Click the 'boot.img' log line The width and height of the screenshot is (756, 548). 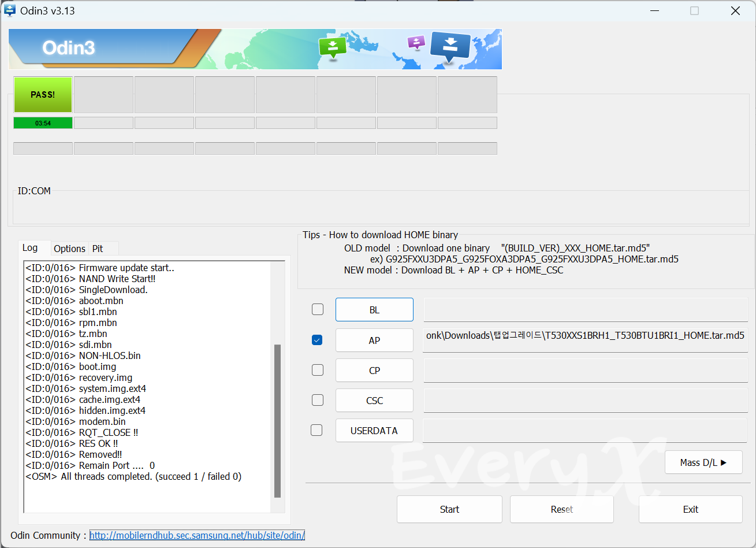71,366
